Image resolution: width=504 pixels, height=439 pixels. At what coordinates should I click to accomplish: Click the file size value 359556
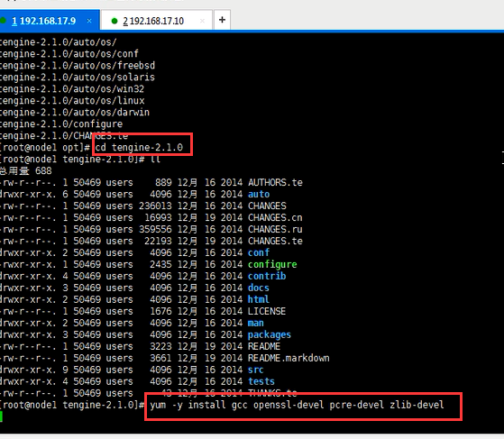[x=155, y=229]
